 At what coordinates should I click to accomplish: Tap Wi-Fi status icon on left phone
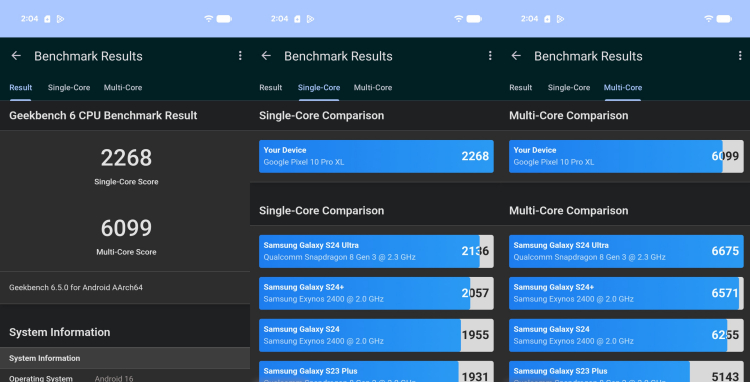(x=209, y=19)
